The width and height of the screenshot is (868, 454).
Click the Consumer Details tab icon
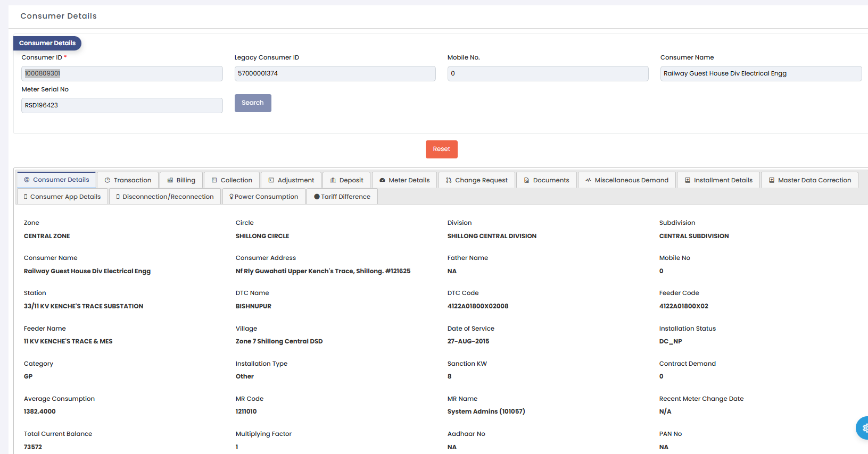point(27,180)
